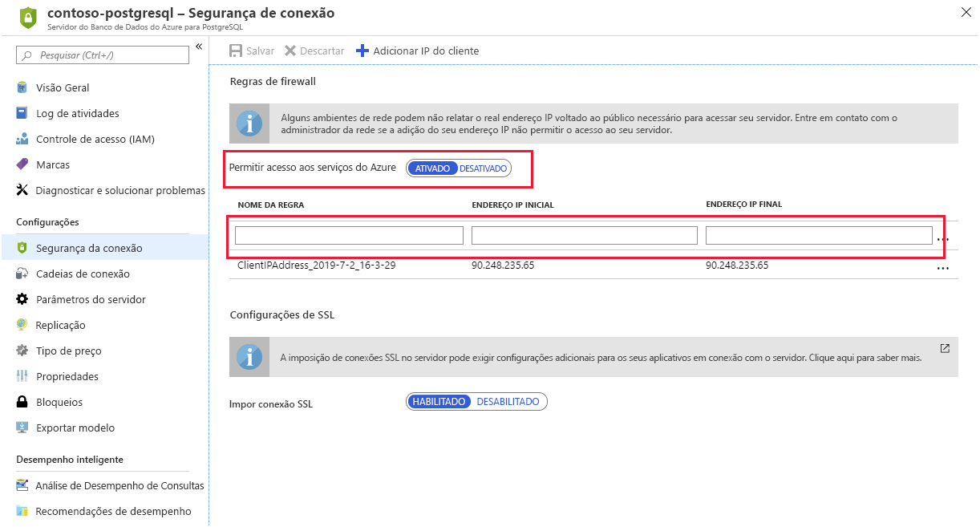Image resolution: width=980 pixels, height=527 pixels.
Task: Open ellipsis menu for ClientIPAddress rule row
Action: coord(943,268)
